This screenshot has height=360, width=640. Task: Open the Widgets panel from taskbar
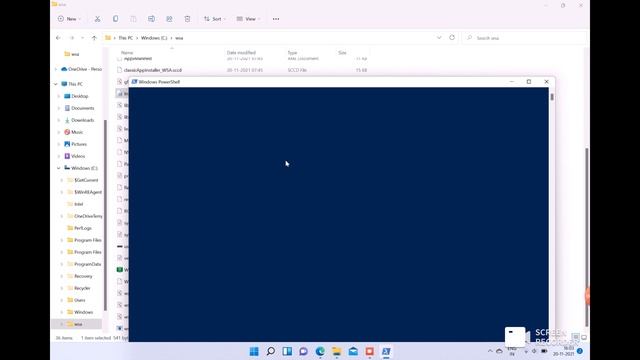[x=287, y=351]
